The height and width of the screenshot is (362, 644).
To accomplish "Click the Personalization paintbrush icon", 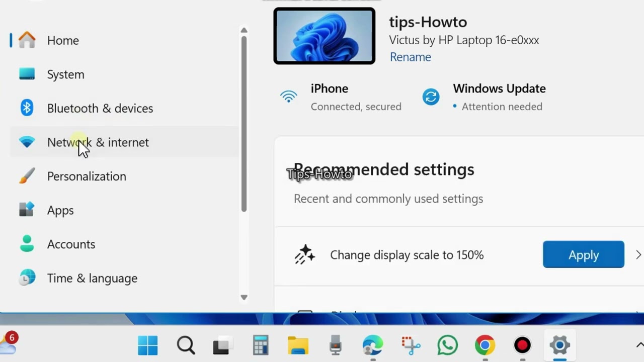I will click(27, 176).
